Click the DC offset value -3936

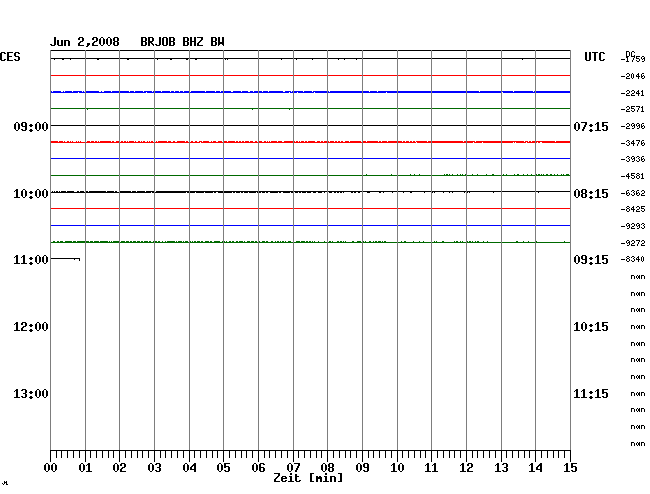633,160
